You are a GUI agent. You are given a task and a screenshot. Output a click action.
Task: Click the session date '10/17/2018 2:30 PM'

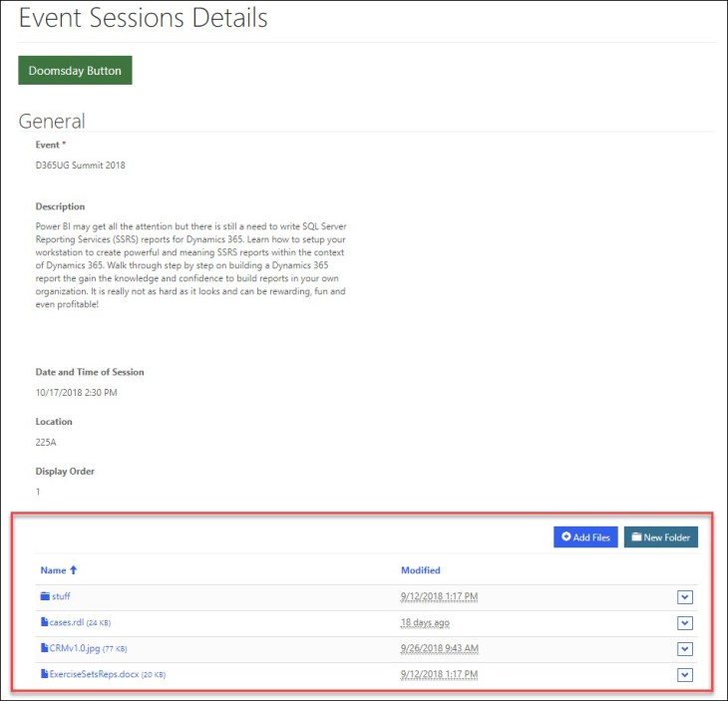(x=76, y=393)
